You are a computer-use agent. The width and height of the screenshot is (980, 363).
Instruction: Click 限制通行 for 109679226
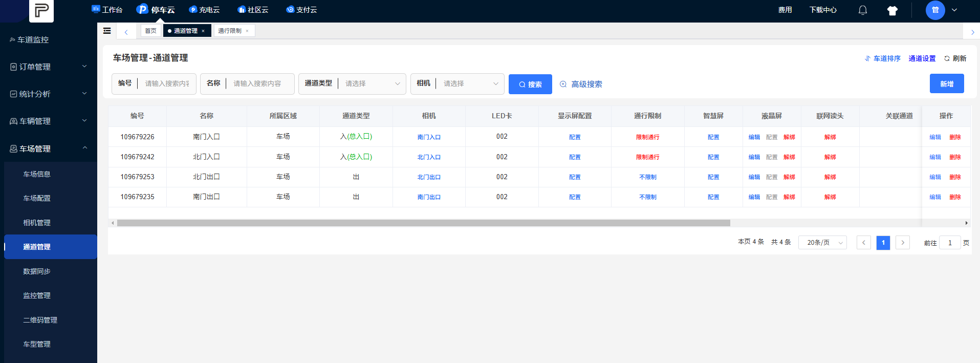click(x=647, y=137)
